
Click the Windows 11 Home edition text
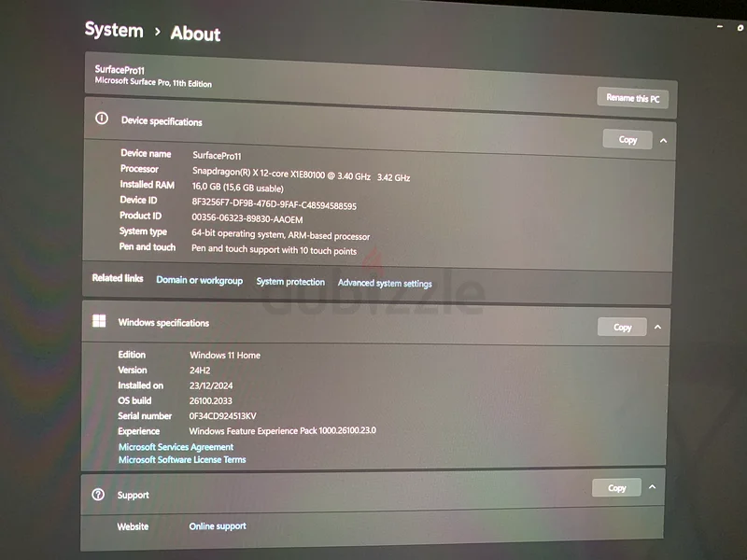click(225, 355)
